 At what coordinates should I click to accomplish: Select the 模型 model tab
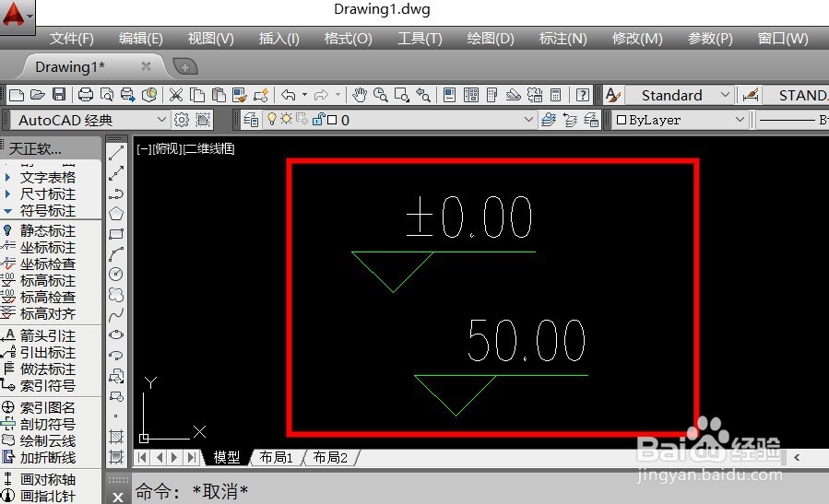[x=227, y=457]
